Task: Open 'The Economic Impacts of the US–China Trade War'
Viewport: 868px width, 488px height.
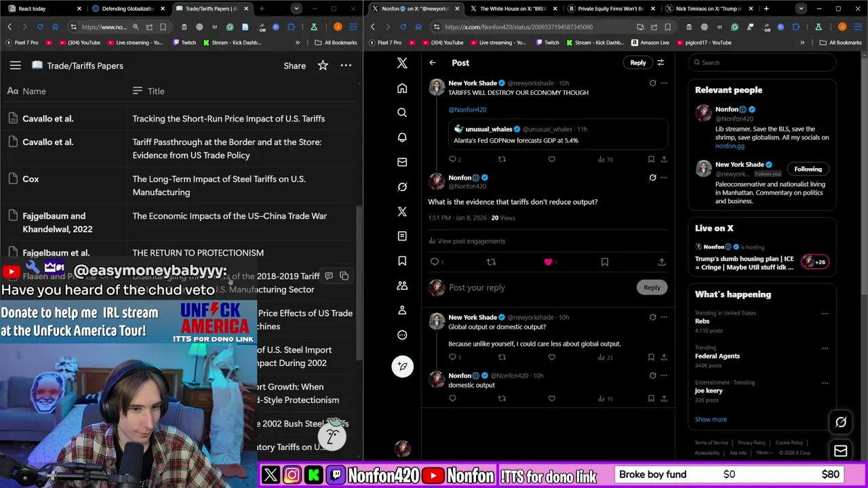Action: (x=229, y=216)
